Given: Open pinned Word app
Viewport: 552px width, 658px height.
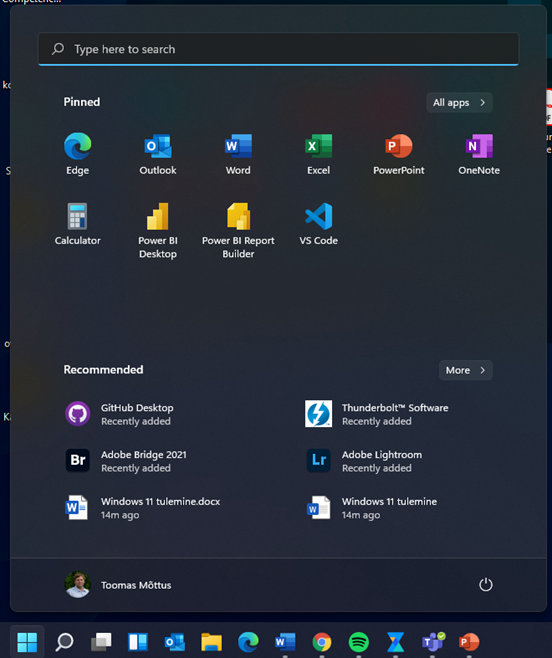Looking at the screenshot, I should [238, 154].
